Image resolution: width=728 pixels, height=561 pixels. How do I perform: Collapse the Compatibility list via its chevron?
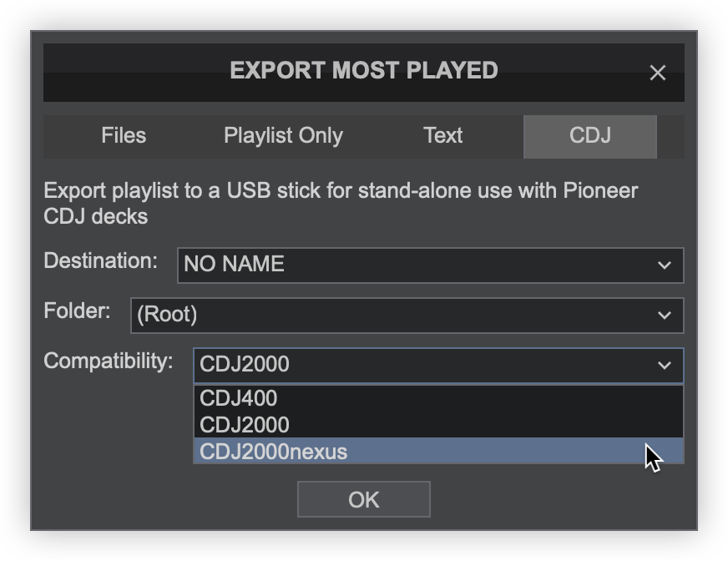pyautogui.click(x=665, y=366)
